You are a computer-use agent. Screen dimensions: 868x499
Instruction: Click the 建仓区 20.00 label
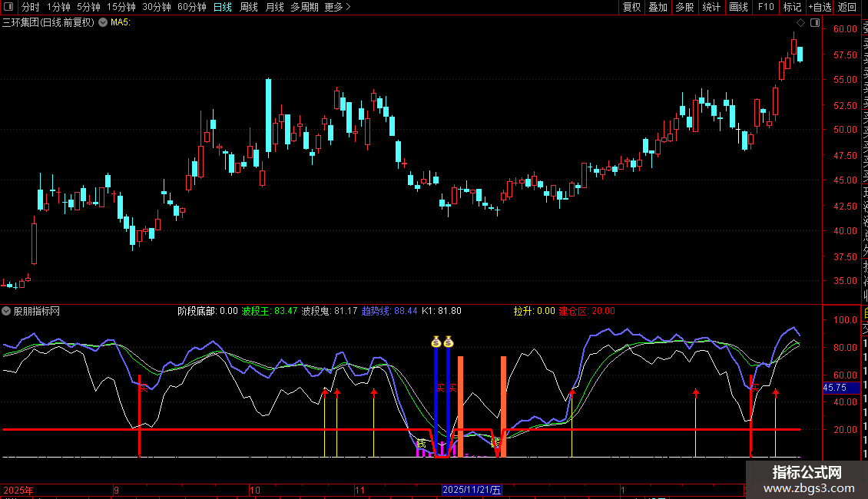[587, 311]
